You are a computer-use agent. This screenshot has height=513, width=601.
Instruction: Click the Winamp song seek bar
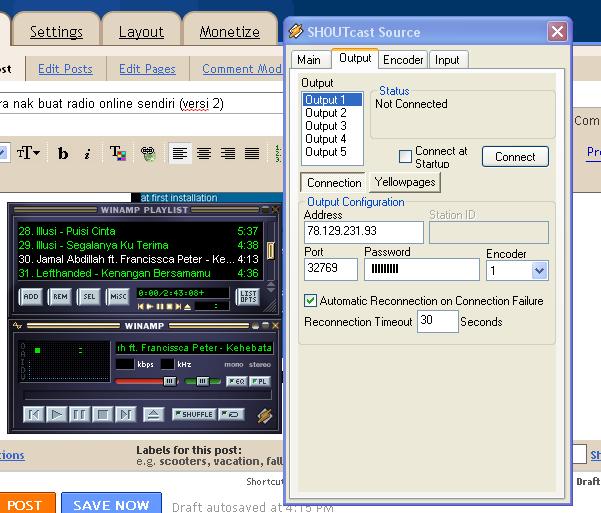(147, 395)
